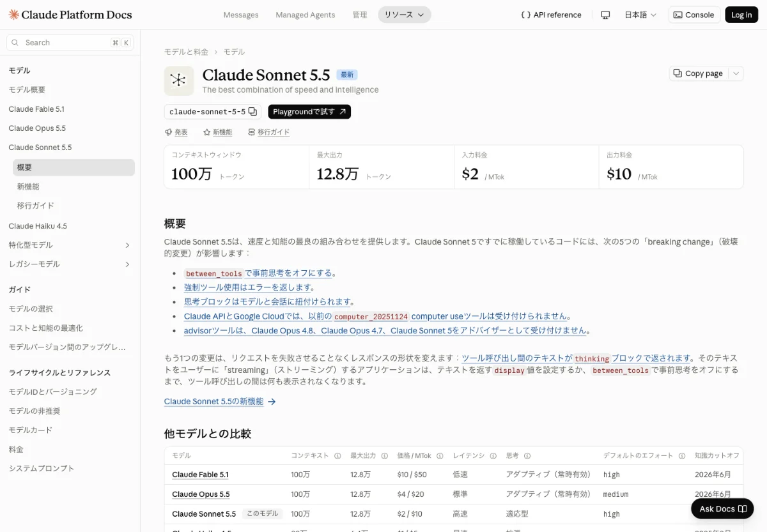The image size is (767, 532).
Task: Open Claude Fable 5.1 in comparison table
Action: pos(200,475)
